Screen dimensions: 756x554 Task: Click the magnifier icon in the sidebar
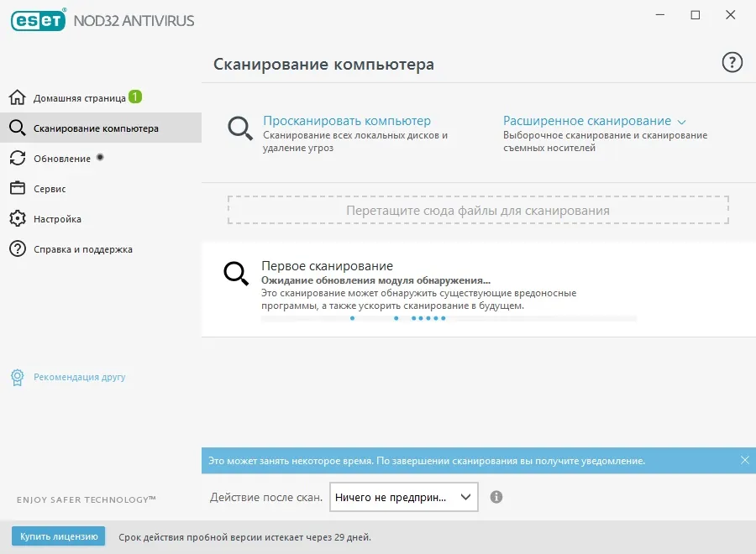tap(18, 128)
